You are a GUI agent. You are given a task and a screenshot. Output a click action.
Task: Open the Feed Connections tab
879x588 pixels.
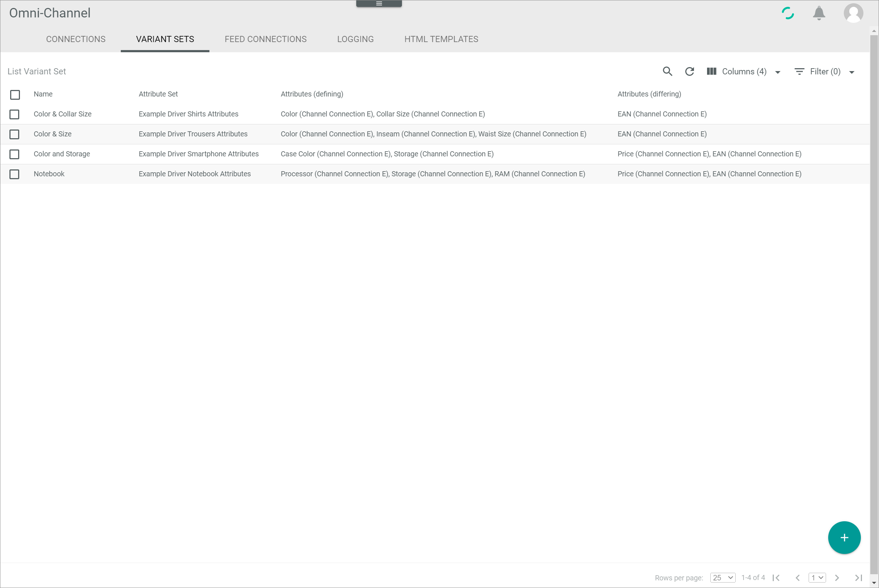[266, 39]
